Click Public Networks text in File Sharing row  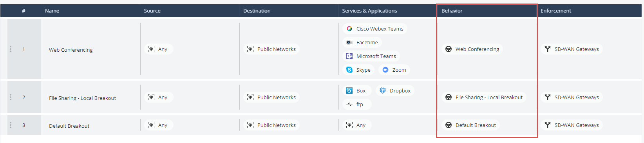(277, 97)
